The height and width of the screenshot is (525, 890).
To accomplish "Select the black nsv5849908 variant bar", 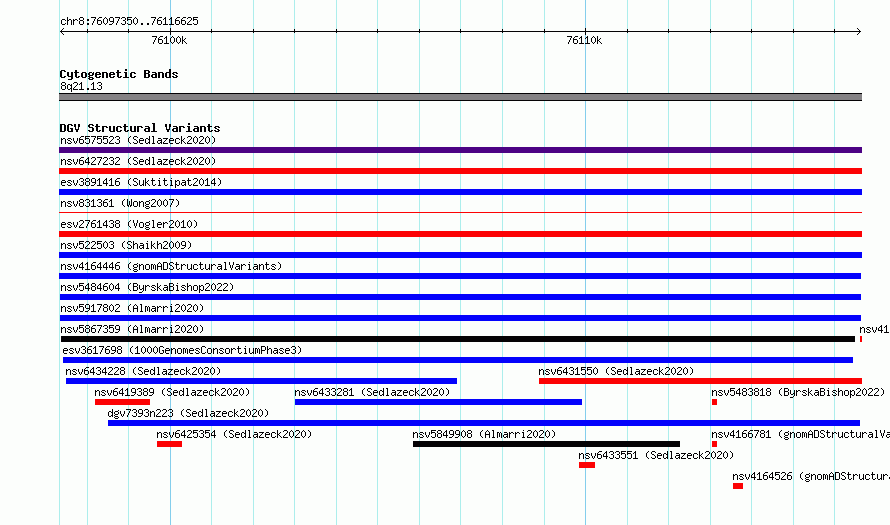I will coord(546,444).
